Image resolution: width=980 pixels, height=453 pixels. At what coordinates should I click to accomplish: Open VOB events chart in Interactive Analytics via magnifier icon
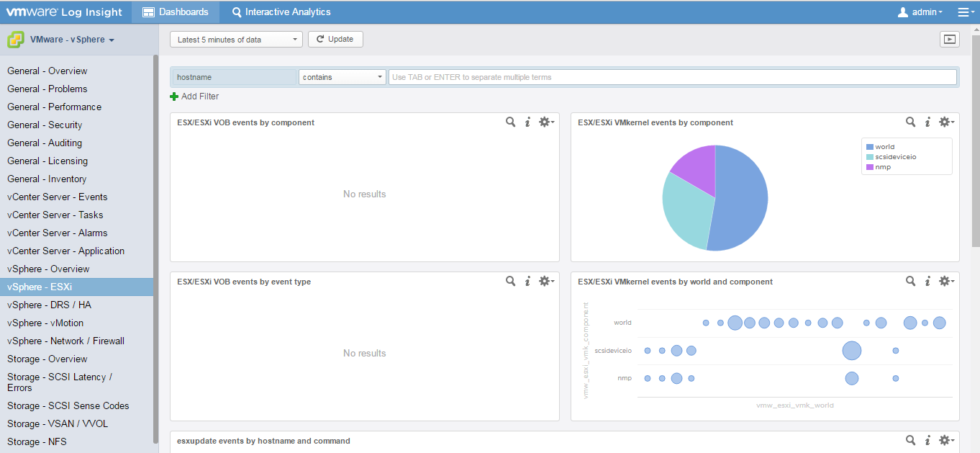510,122
